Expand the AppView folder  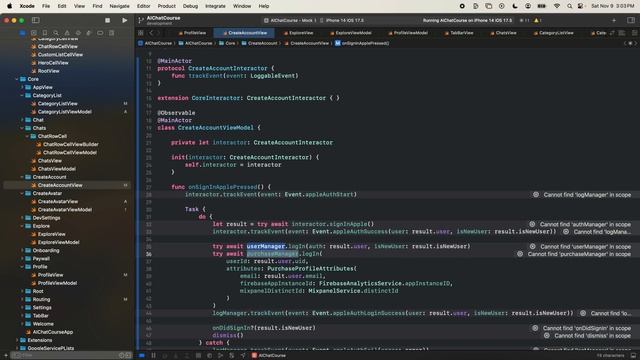(22, 87)
